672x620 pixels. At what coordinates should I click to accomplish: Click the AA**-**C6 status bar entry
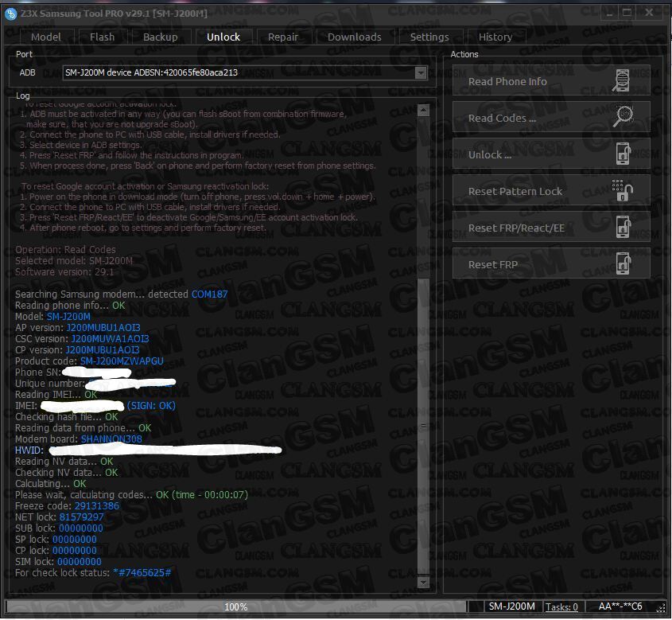coord(620,606)
